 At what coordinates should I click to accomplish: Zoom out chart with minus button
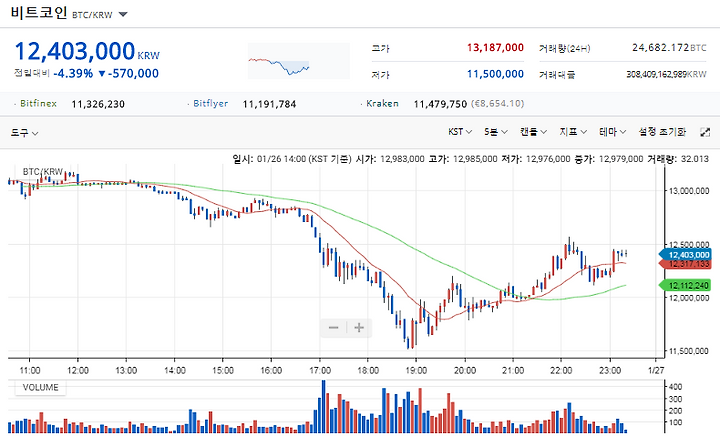pos(334,327)
